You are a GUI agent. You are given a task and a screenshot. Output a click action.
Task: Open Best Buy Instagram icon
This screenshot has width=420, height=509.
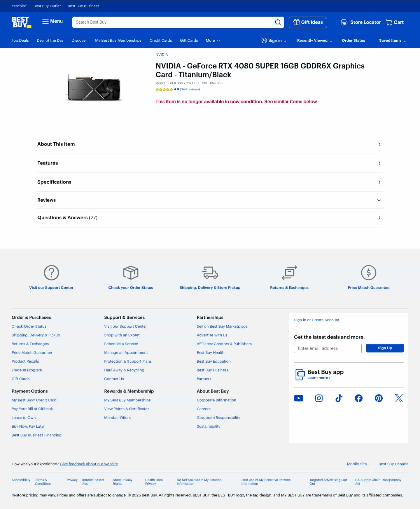click(319, 398)
